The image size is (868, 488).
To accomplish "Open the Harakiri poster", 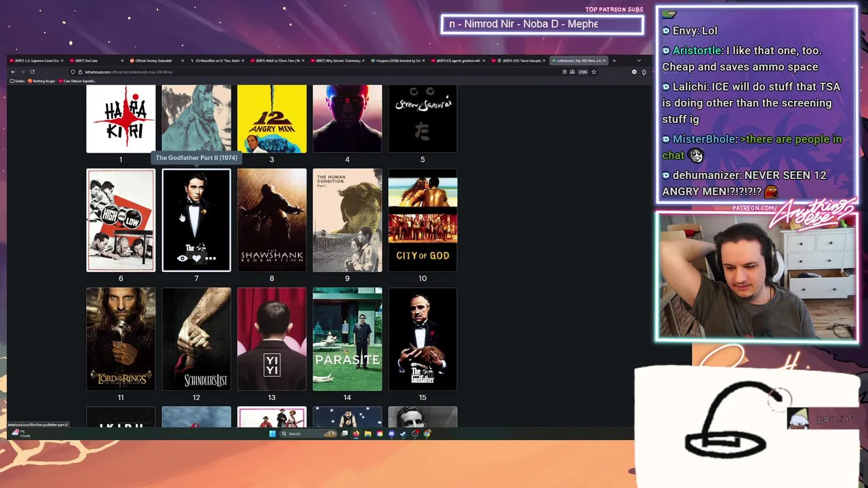I will point(121,119).
